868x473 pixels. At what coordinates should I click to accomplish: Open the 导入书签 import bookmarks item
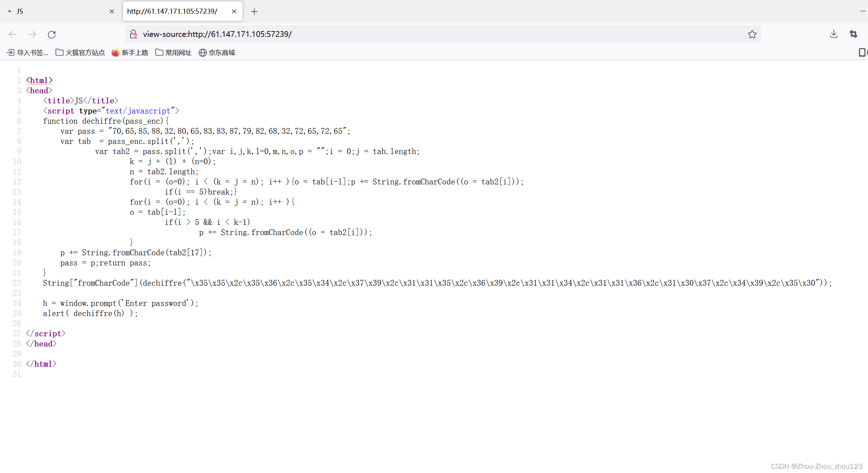click(x=27, y=53)
